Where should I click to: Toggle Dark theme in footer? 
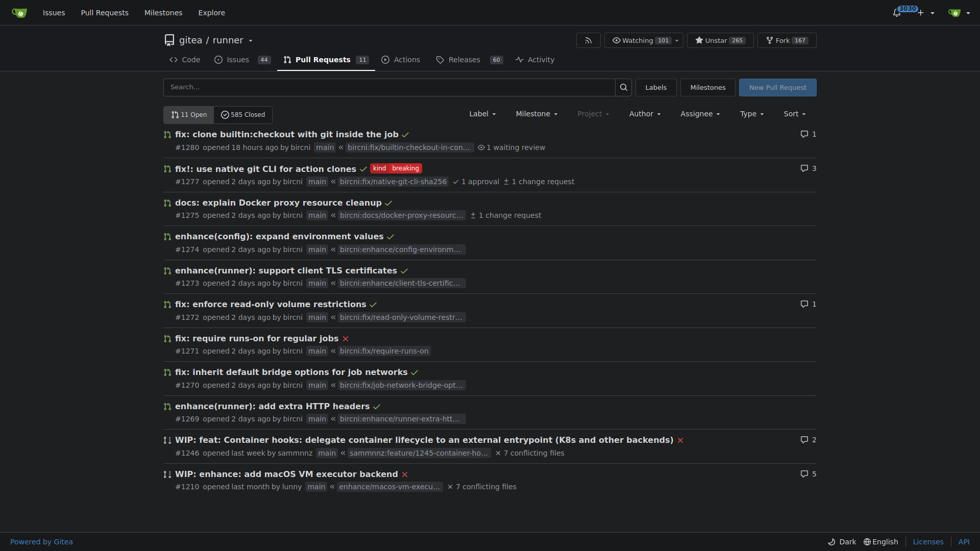coord(842,542)
